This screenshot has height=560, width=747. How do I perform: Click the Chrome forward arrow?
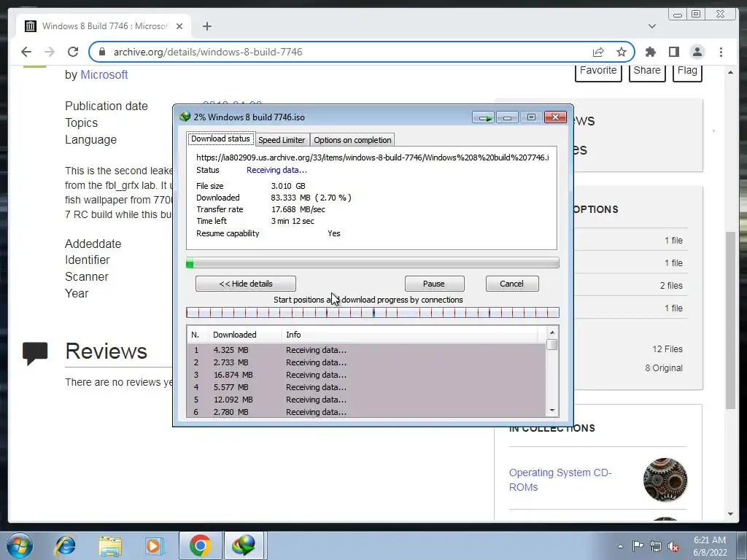click(x=49, y=52)
